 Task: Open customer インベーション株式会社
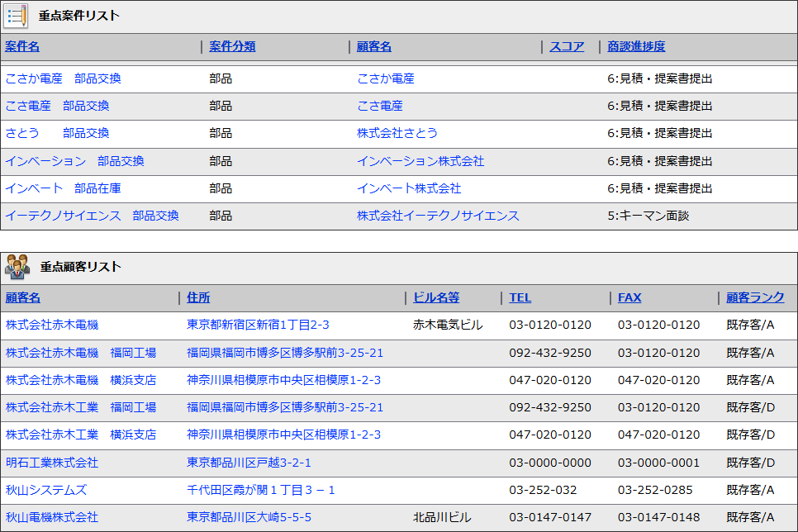point(420,162)
